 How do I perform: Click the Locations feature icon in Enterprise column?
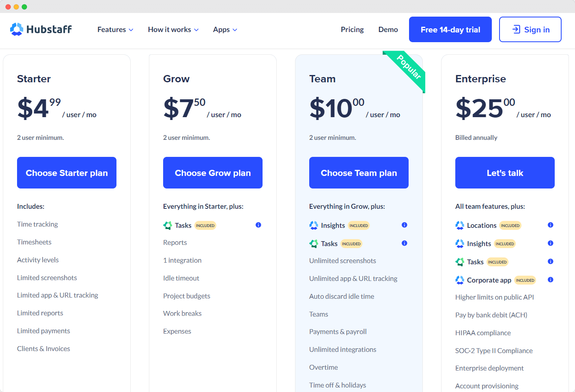[460, 225]
